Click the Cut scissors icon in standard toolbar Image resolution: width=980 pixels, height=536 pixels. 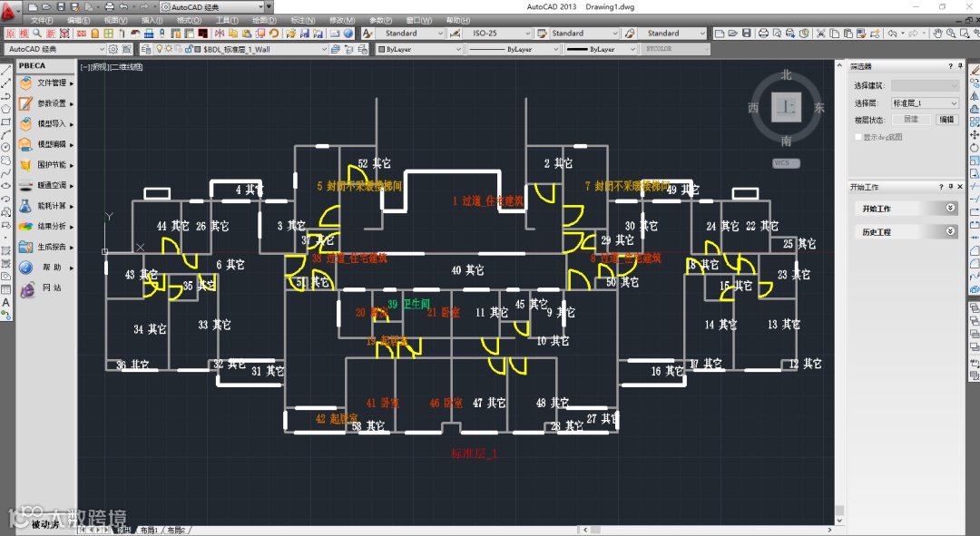pos(820,34)
